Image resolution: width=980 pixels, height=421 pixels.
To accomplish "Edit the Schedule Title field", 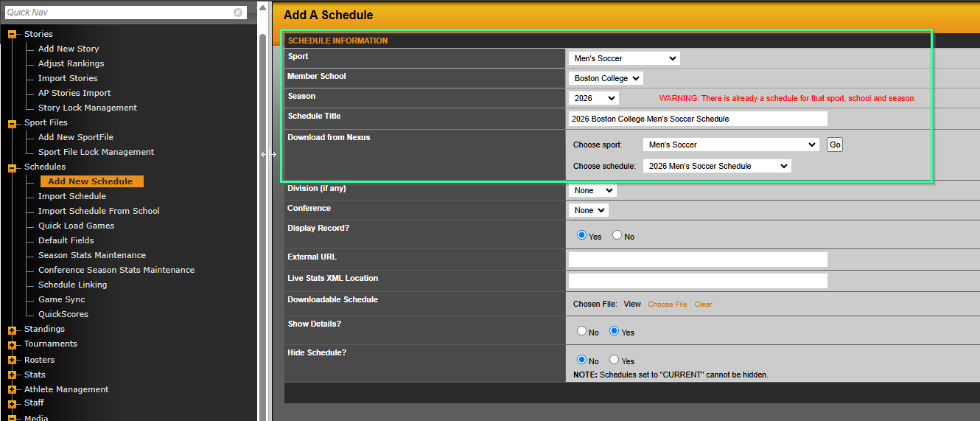I will [x=698, y=119].
